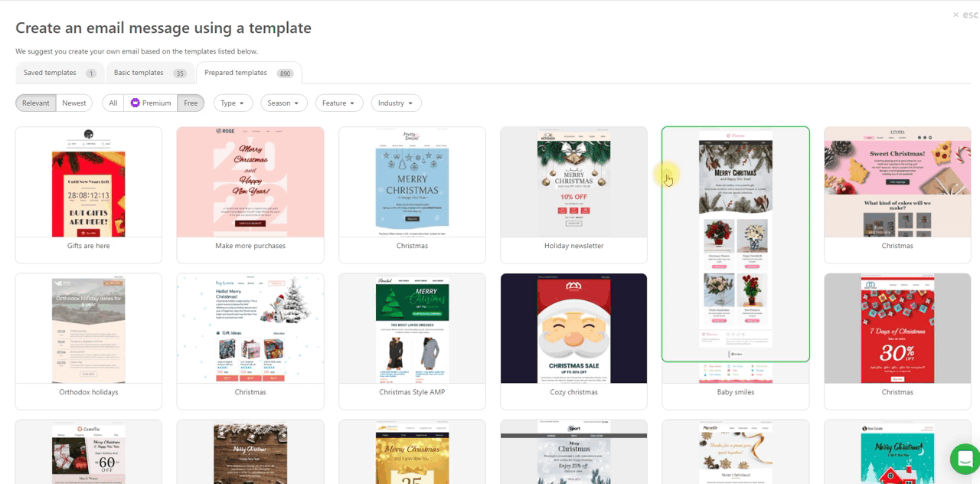This screenshot has height=484, width=980.
Task: Choose the Sport Merry Christmas template
Action: pos(574,452)
